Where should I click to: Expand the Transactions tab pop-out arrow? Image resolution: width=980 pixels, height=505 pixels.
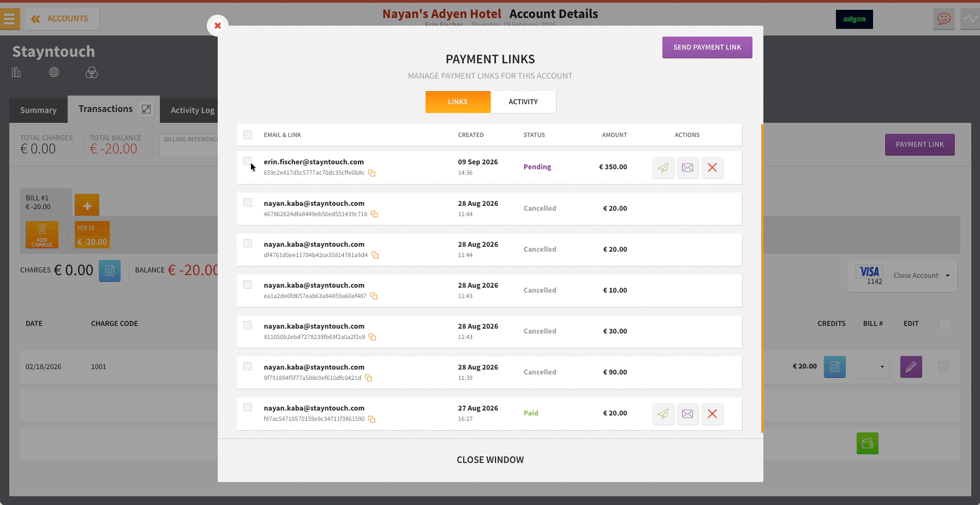(x=146, y=109)
